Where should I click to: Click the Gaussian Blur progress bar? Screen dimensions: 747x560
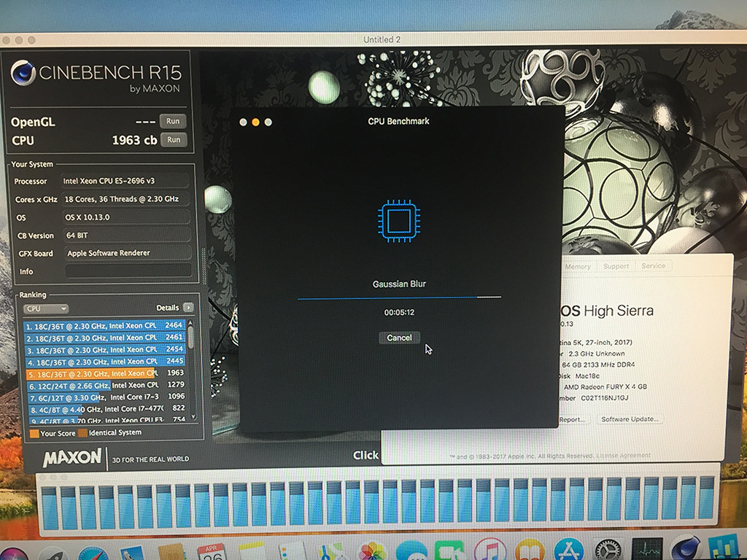click(x=399, y=298)
